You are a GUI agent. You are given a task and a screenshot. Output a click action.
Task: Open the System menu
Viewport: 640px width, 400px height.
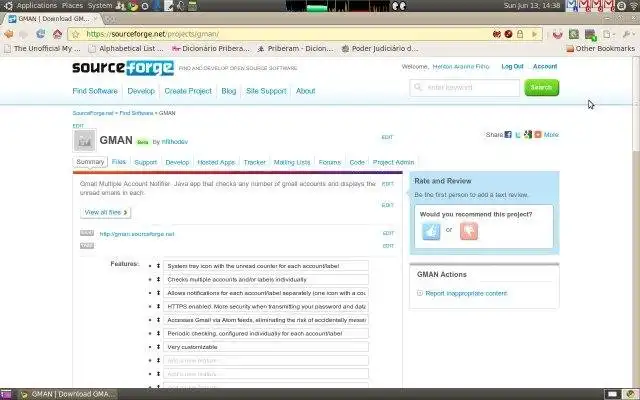[x=100, y=6]
